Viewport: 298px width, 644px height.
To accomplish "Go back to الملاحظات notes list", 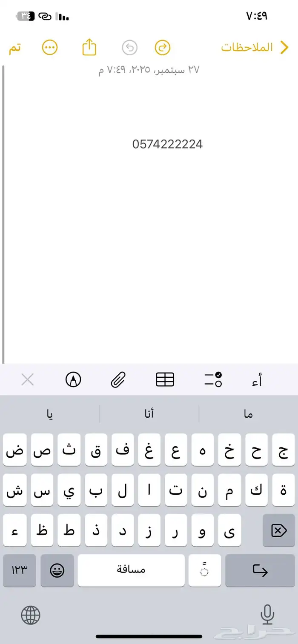I will [x=254, y=48].
